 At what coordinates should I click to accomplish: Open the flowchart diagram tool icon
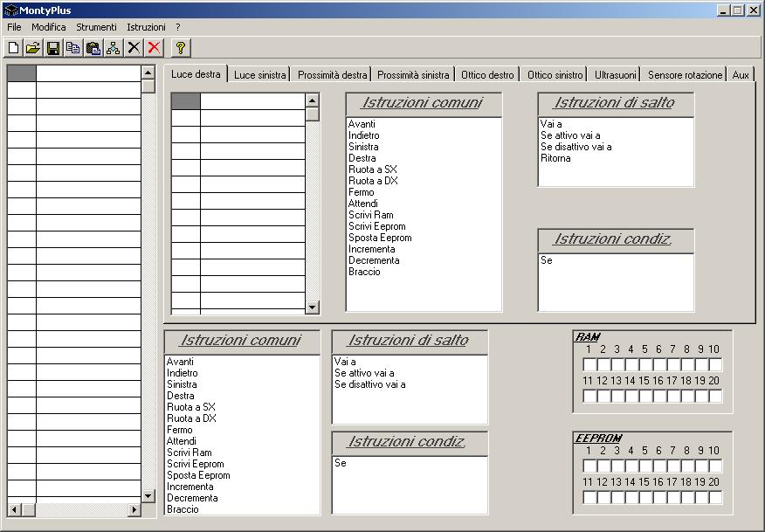(x=114, y=48)
